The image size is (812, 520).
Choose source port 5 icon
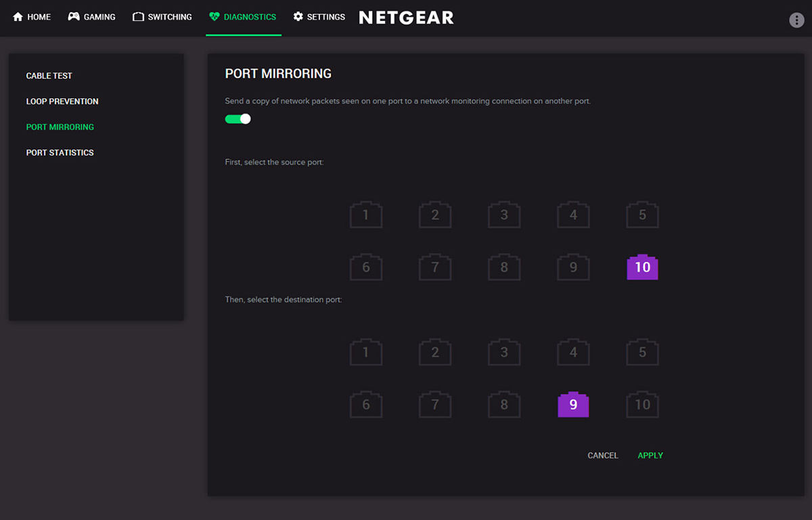(642, 215)
